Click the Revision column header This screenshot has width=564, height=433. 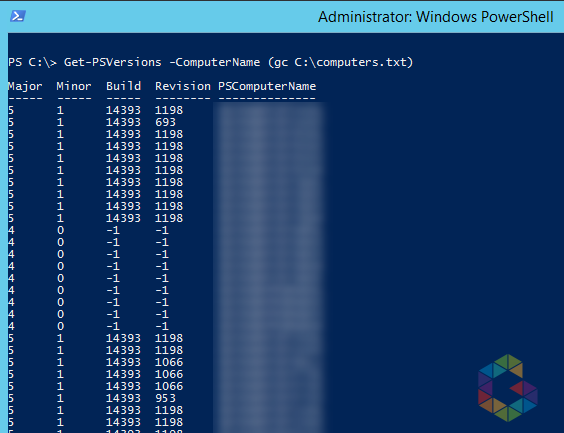tap(183, 86)
